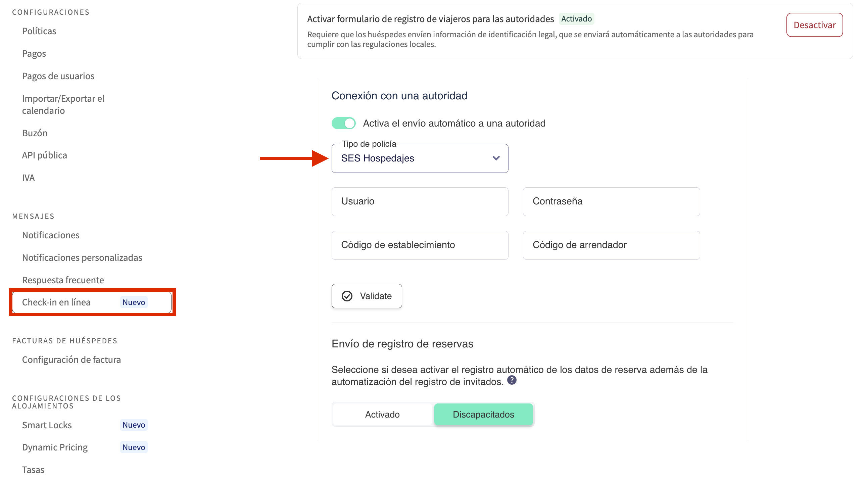Click the Usuario input field

420,202
